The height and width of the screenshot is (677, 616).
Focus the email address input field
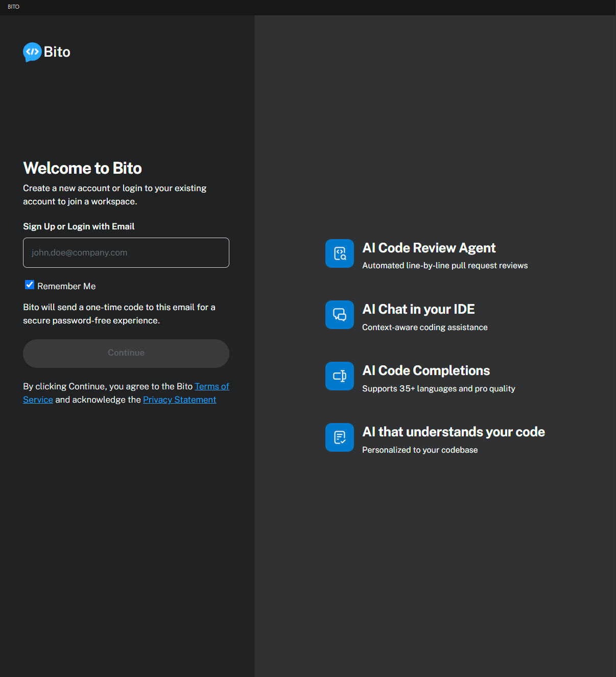[126, 252]
